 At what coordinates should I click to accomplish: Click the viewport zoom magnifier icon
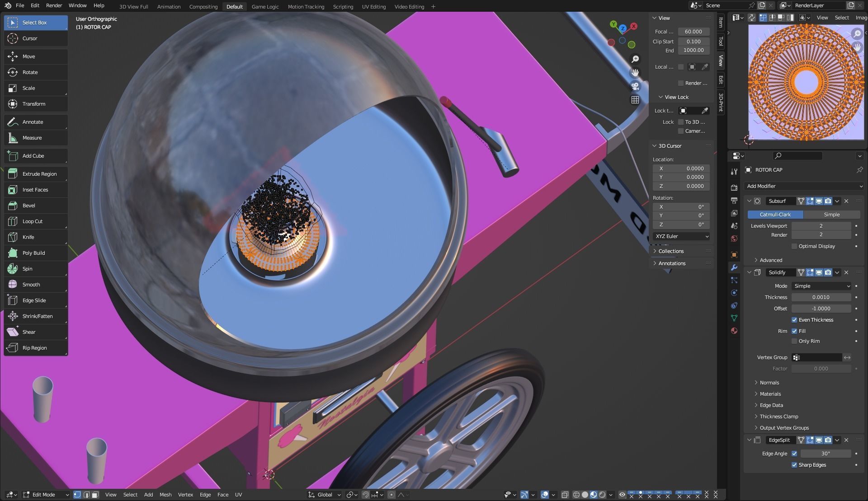[x=635, y=59]
